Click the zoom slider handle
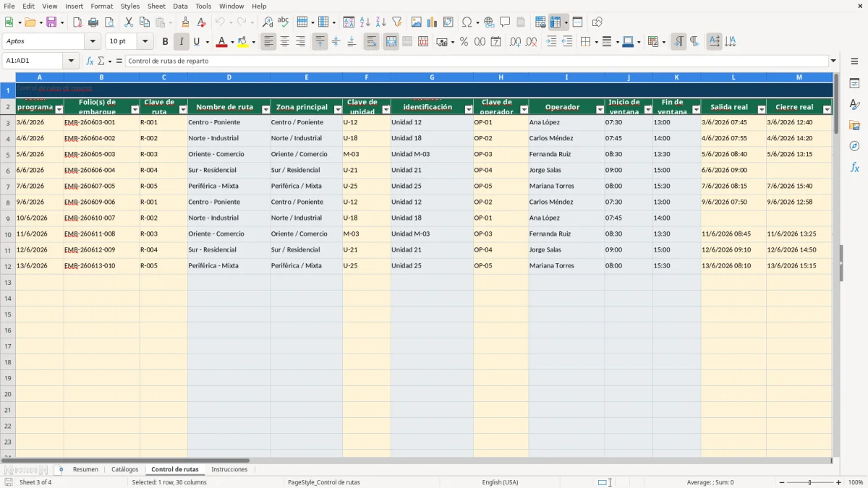The width and height of the screenshot is (868, 488). pos(810,482)
